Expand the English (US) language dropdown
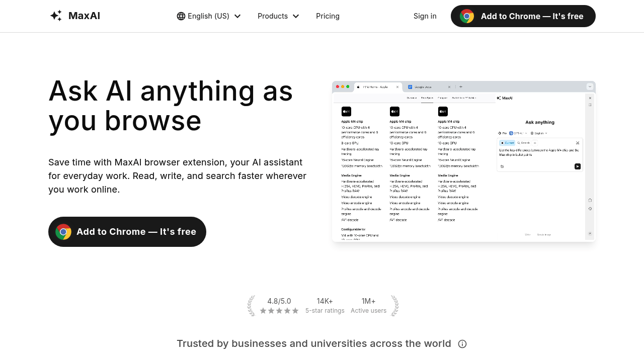The width and height of the screenshot is (644, 362). (x=209, y=16)
